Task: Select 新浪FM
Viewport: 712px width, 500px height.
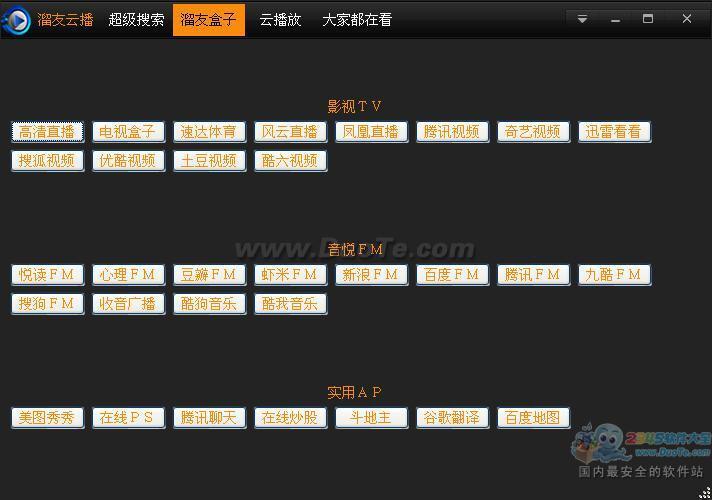Action: 371,275
